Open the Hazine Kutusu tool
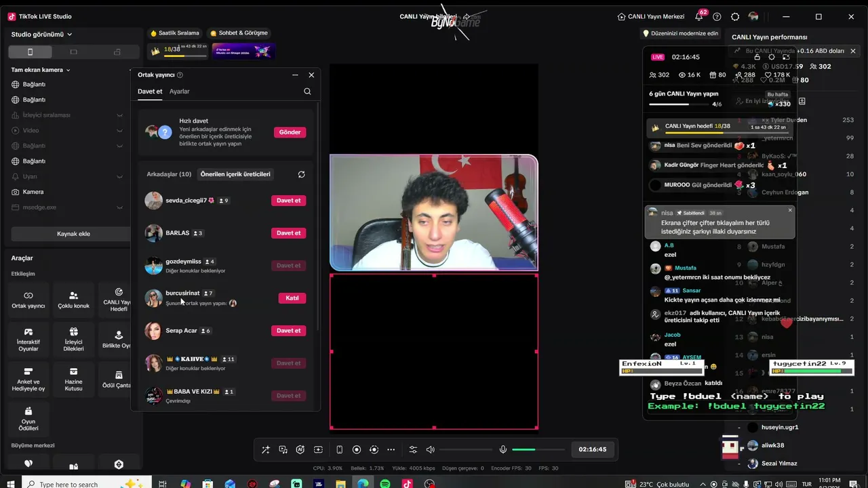868x488 pixels. click(73, 379)
